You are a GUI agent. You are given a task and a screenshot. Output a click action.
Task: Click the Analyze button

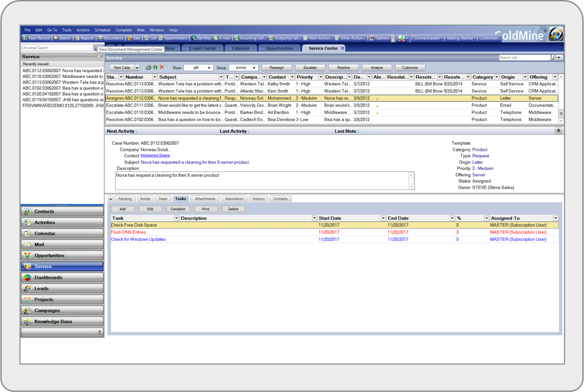click(x=377, y=68)
